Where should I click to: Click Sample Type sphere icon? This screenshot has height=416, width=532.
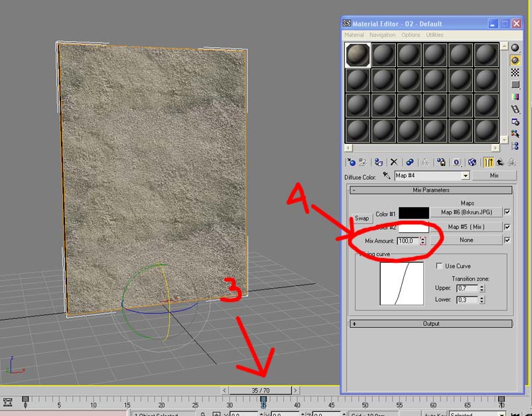(x=515, y=48)
